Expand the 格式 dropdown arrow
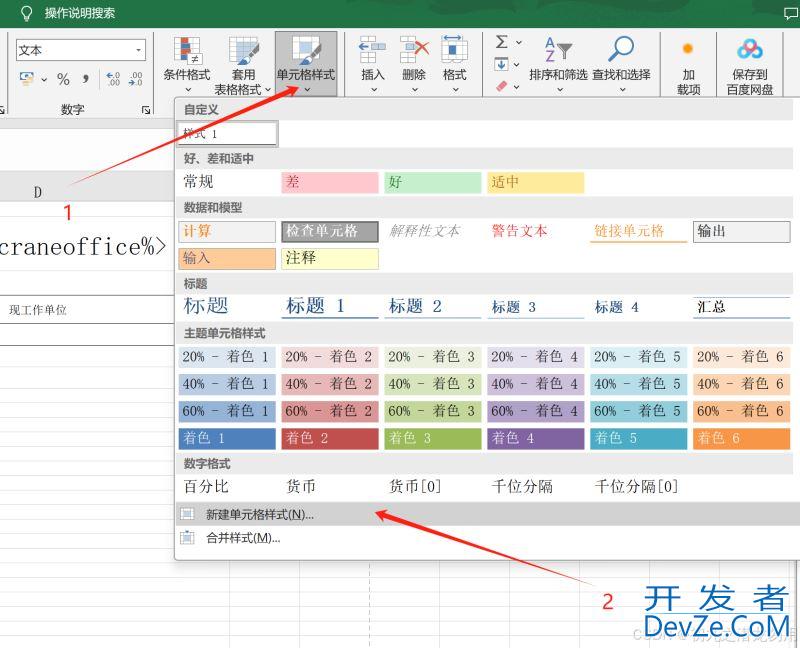The height and width of the screenshot is (648, 800). pos(455,90)
